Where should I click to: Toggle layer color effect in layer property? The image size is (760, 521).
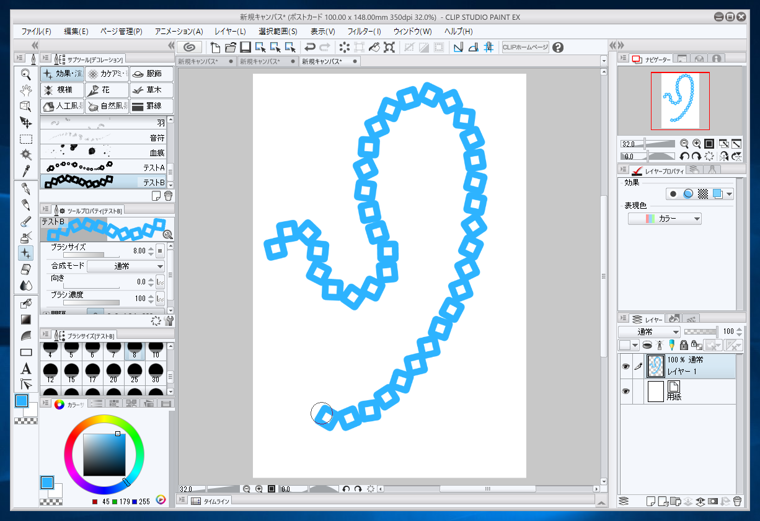pyautogui.click(x=717, y=194)
